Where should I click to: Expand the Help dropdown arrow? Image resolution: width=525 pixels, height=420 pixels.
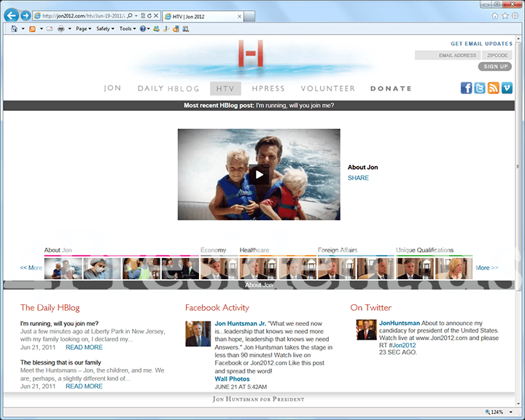148,29
